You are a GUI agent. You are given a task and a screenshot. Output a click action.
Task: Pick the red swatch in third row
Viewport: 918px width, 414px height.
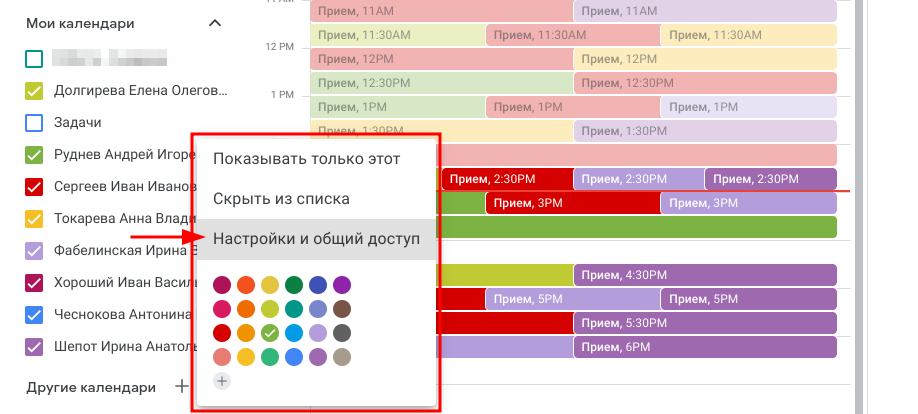coord(222,333)
